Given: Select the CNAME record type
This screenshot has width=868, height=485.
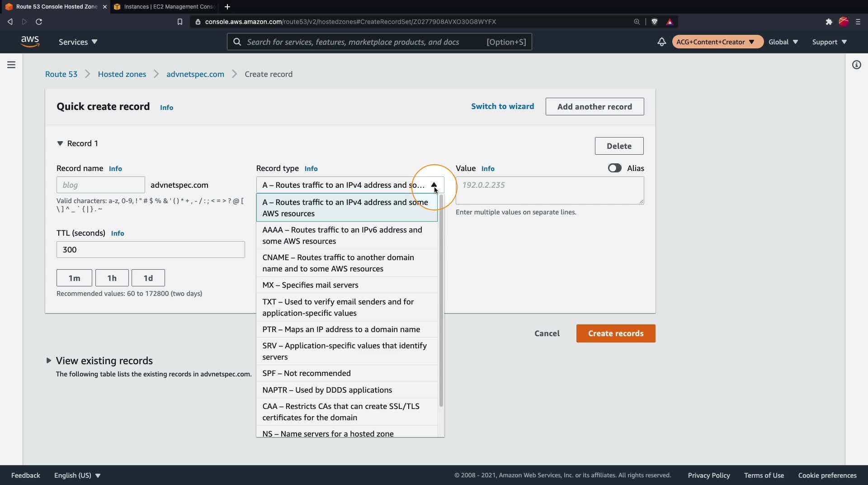Looking at the screenshot, I should (x=347, y=263).
